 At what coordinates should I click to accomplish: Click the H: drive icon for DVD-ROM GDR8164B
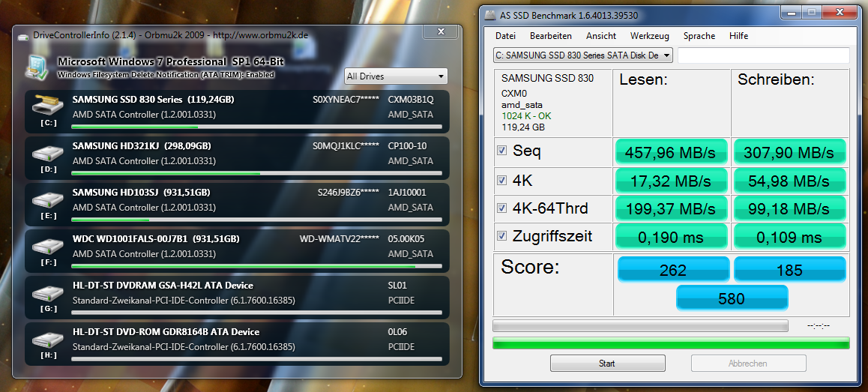49,339
